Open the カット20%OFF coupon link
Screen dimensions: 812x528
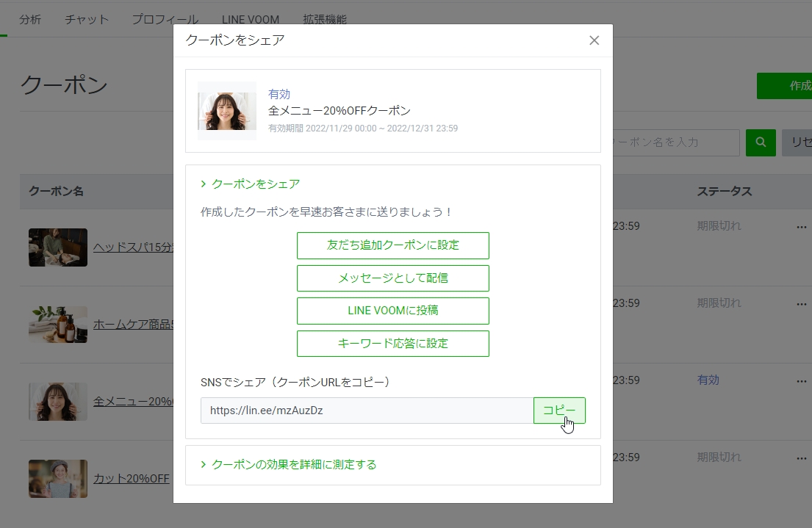(131, 479)
